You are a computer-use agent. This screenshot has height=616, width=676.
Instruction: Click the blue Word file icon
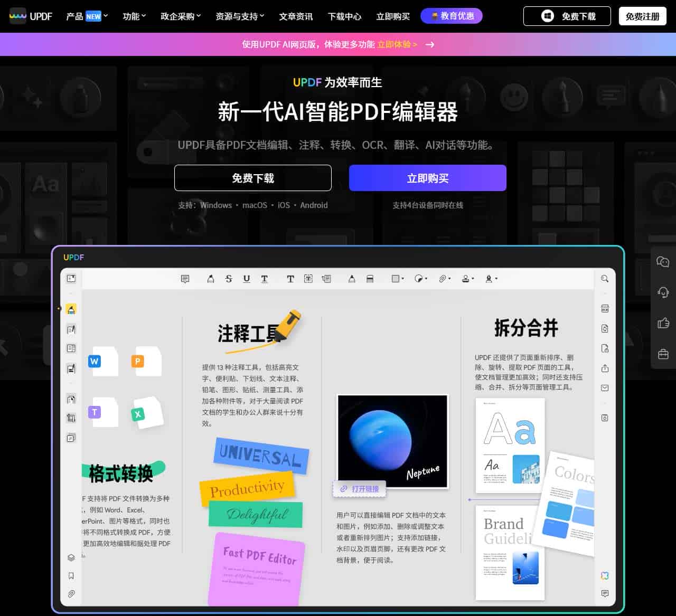103,362
